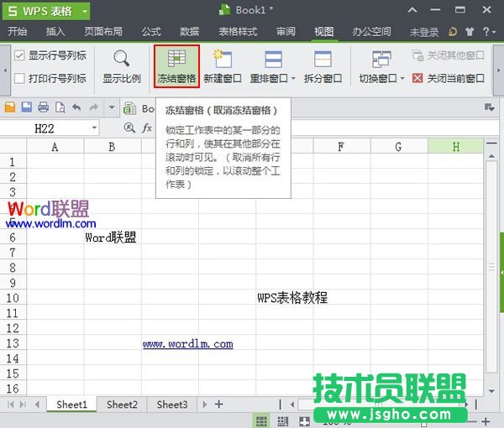Expand the WPS 表格 application menu dropdown
The image size is (504, 428).
click(85, 11)
